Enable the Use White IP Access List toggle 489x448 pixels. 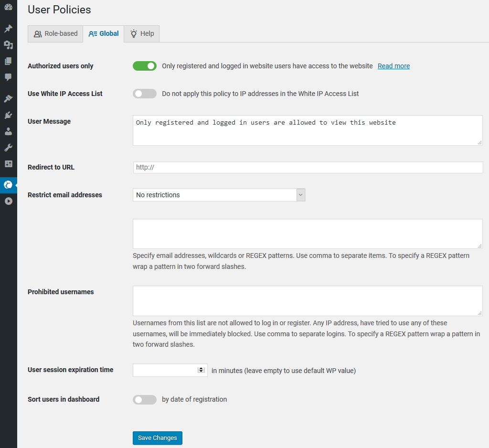click(145, 94)
